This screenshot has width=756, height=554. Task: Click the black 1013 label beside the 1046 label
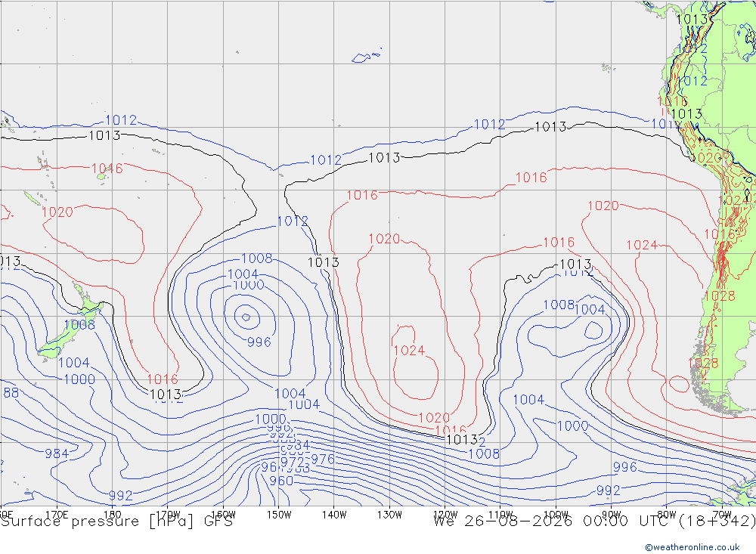point(104,135)
